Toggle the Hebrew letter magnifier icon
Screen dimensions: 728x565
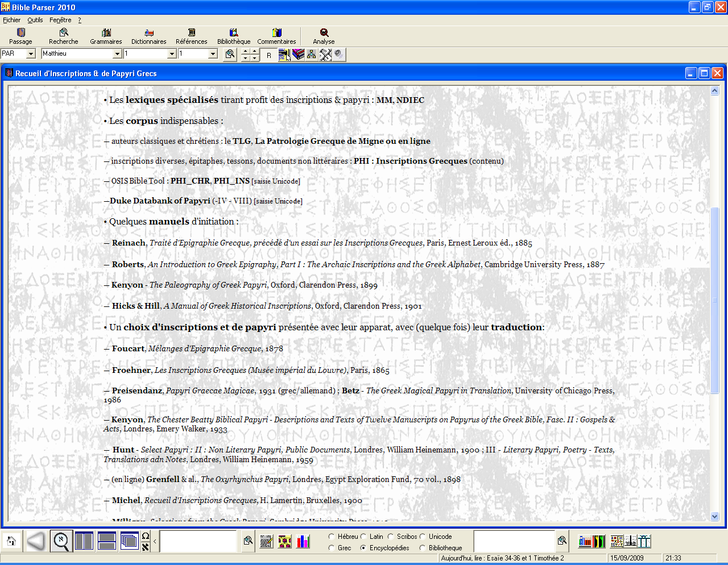coord(61,541)
